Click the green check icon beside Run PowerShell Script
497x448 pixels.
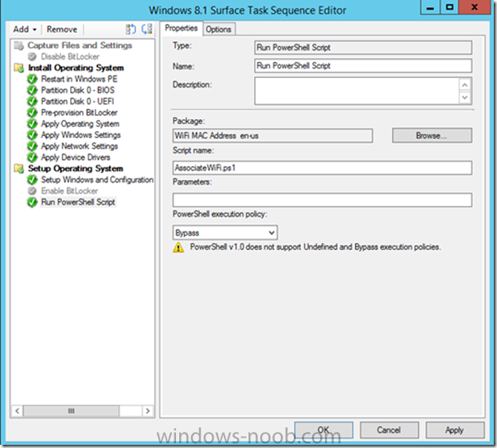[32, 202]
